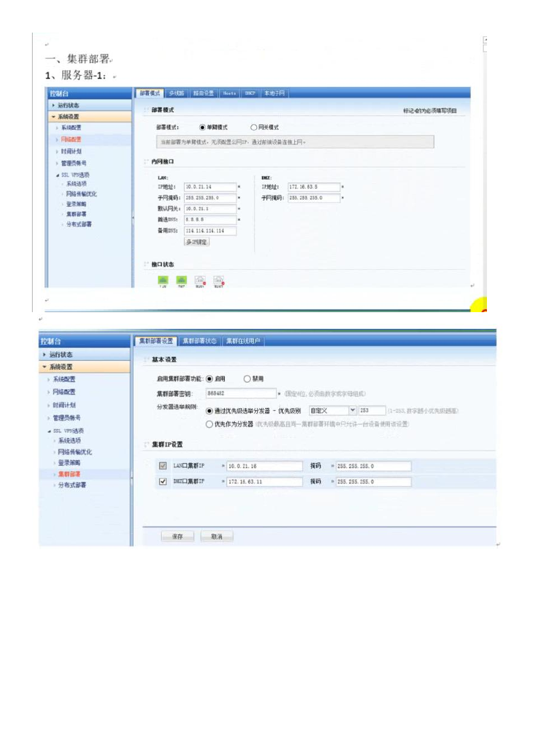Open 网络配置 in cluster settings screenshot sidebar
This screenshot has width=535, height=756.
(64, 392)
